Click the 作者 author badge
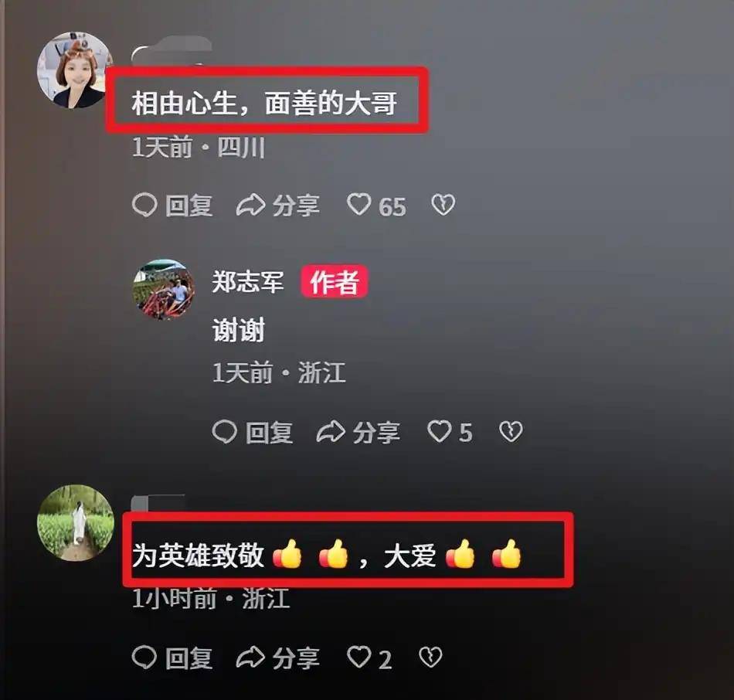This screenshot has height=700, width=734. [335, 282]
